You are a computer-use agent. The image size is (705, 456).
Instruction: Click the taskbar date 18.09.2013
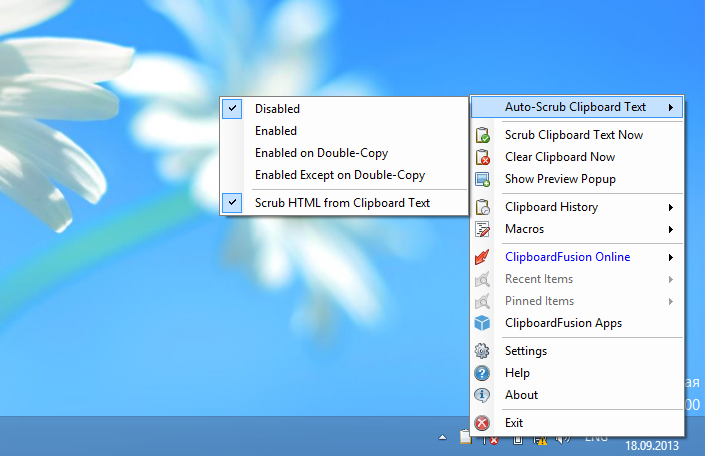tap(652, 446)
